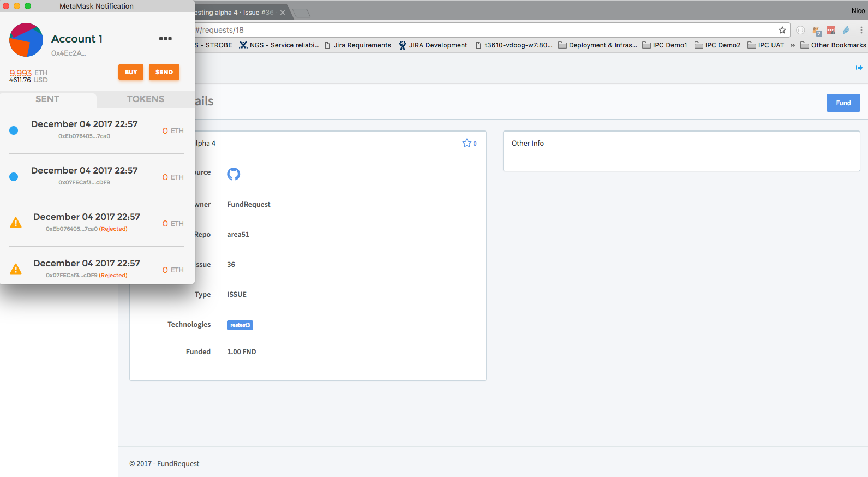Click the Other Info panel heading
868x477 pixels.
tap(528, 144)
